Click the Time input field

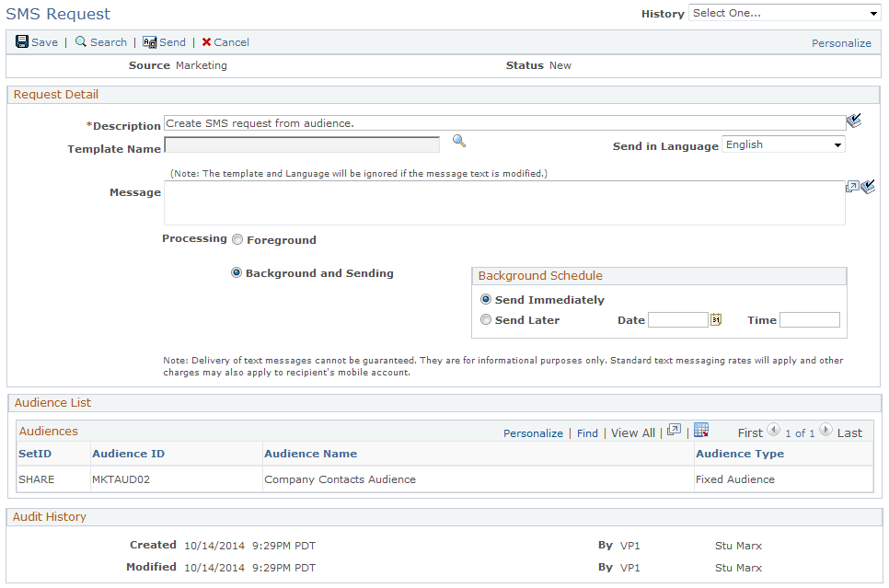click(812, 319)
